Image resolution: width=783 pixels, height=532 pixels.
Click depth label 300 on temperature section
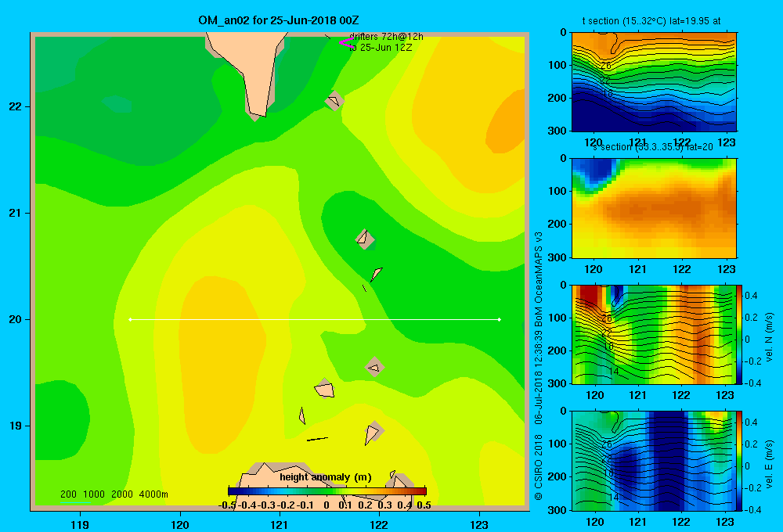(x=557, y=131)
